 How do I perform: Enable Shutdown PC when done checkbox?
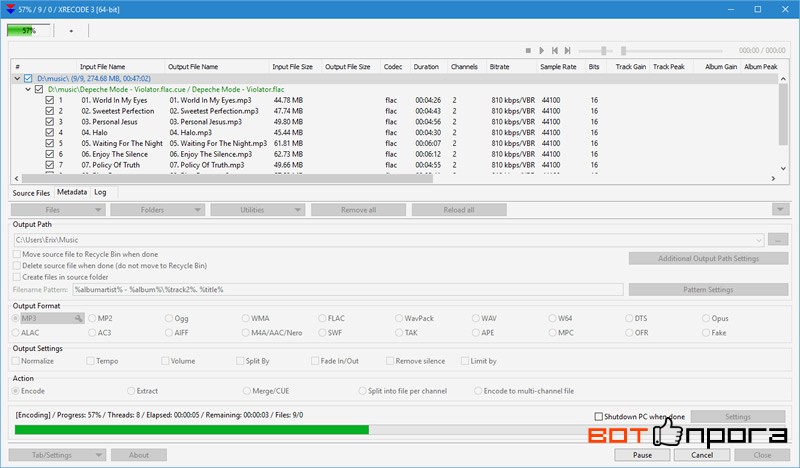pos(598,416)
